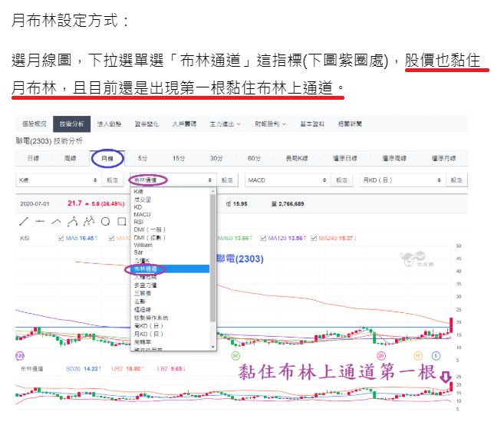The width and height of the screenshot is (504, 435).
Task: Select the three-point wave drawing tool
Action: [x=73, y=221]
